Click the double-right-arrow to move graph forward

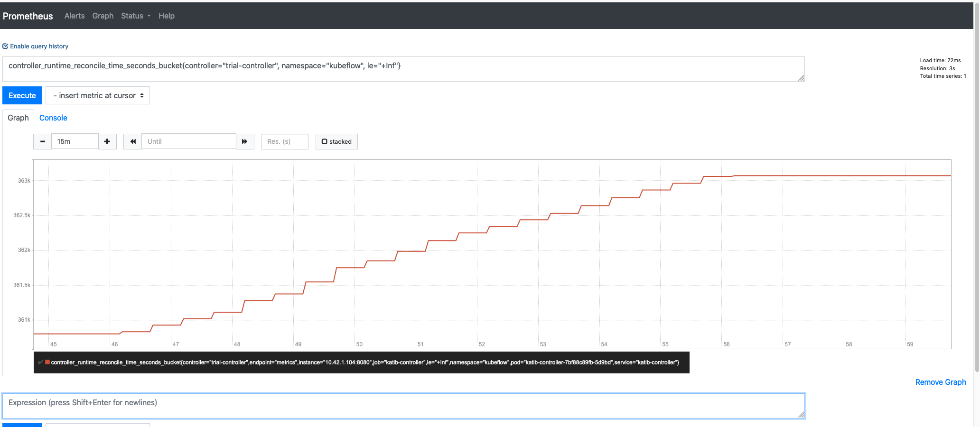245,141
